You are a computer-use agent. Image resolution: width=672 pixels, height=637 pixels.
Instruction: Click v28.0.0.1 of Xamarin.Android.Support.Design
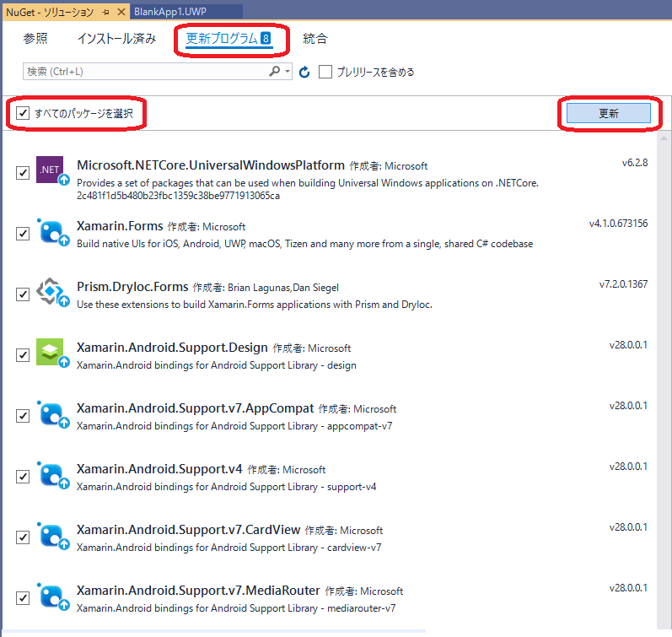click(x=628, y=345)
